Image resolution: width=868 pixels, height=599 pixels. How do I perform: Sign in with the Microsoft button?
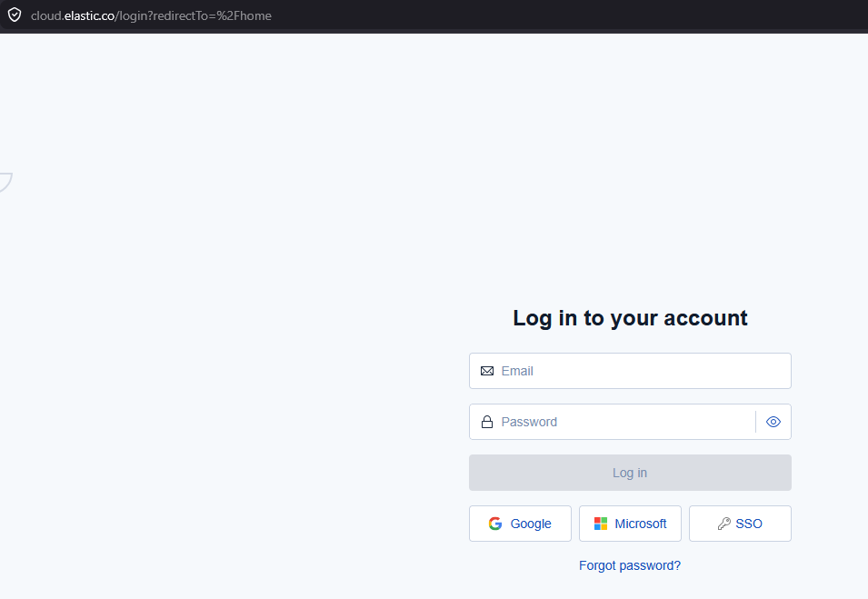pyautogui.click(x=630, y=524)
